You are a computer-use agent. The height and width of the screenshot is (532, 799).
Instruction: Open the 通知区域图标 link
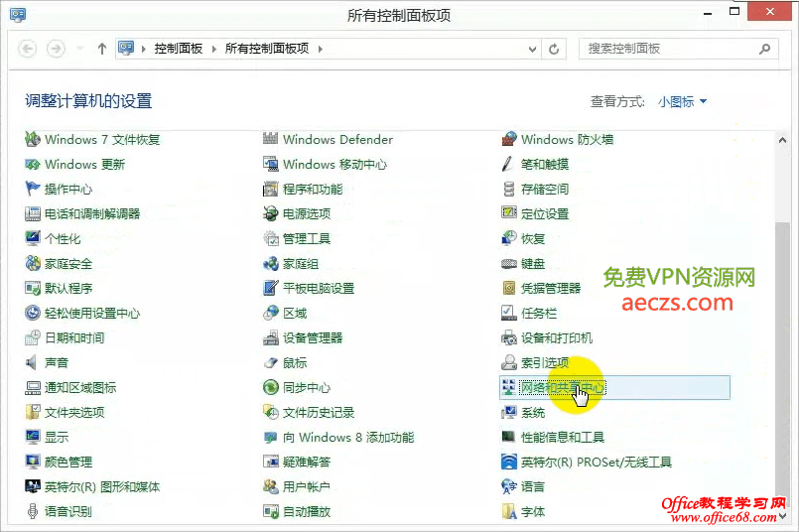click(x=80, y=387)
